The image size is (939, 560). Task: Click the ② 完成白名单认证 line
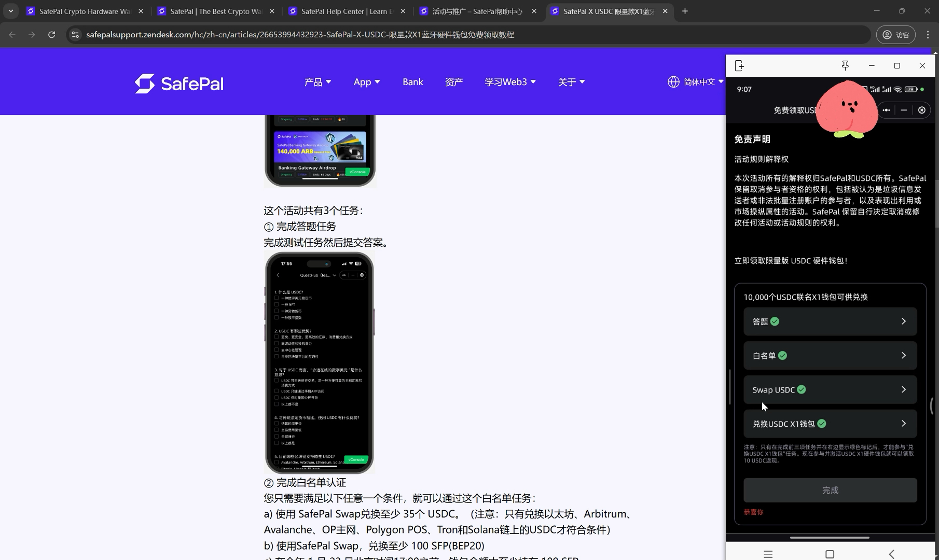tap(305, 483)
